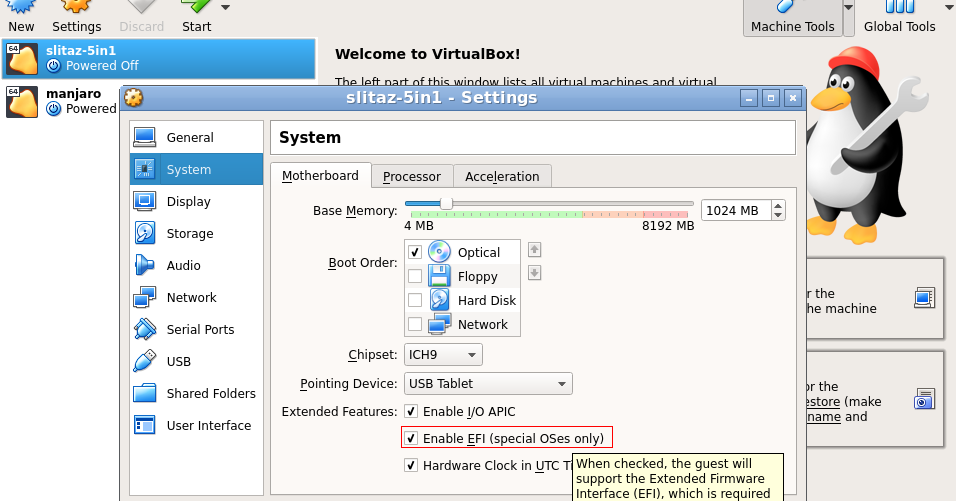Toggle Enable I/O APIC checkbox
Image resolution: width=956 pixels, height=501 pixels.
pyautogui.click(x=411, y=411)
